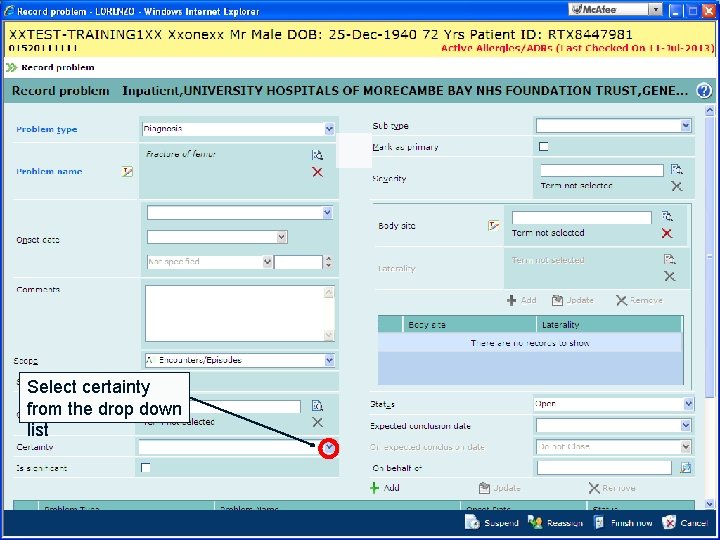Open the On behalf of lookup icon
This screenshot has height=540, width=720.
point(685,468)
